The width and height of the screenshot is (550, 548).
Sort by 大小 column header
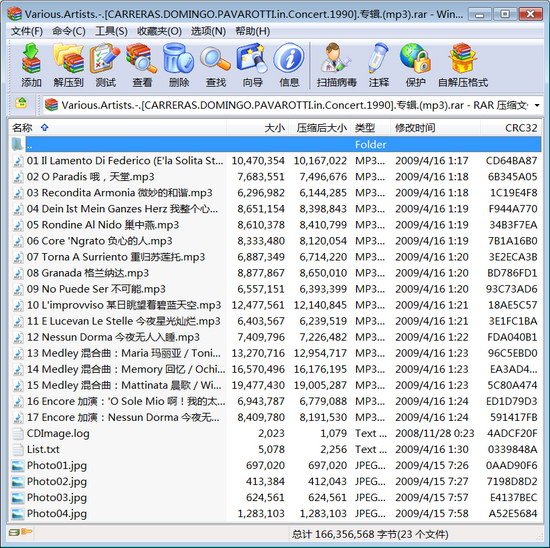257,128
